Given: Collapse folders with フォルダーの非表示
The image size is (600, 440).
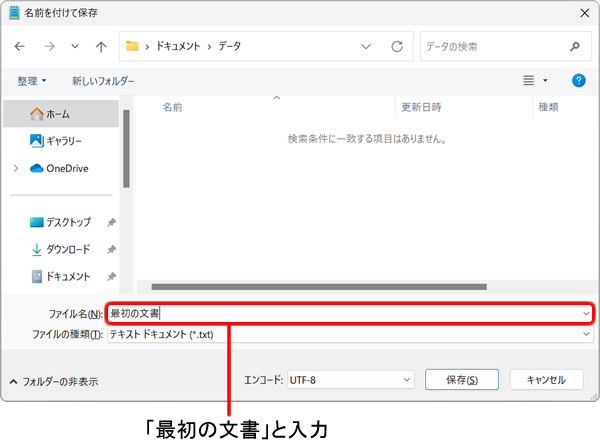Looking at the screenshot, I should coord(54,381).
